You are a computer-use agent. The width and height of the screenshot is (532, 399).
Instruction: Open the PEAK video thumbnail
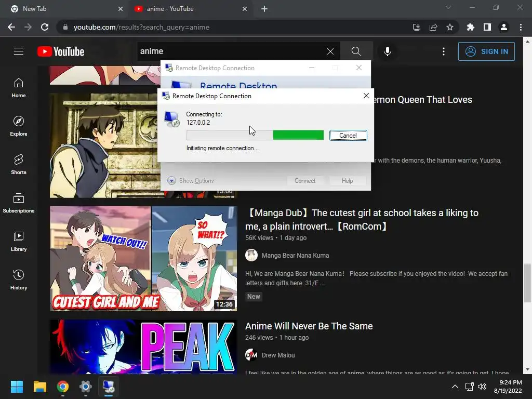click(143, 347)
